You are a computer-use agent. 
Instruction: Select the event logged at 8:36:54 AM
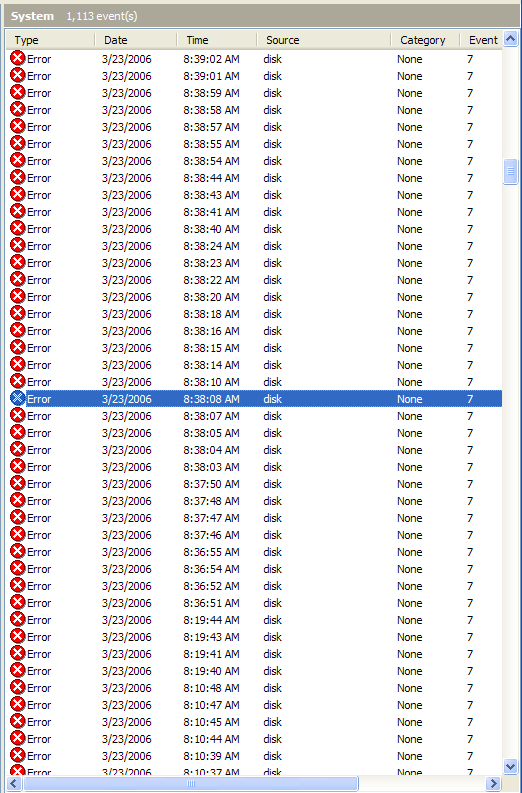click(254, 568)
